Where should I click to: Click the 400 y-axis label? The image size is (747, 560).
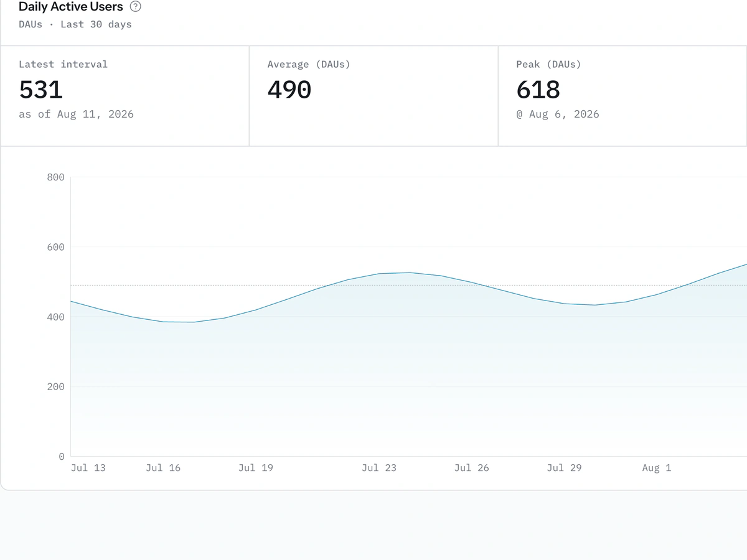[x=55, y=317]
